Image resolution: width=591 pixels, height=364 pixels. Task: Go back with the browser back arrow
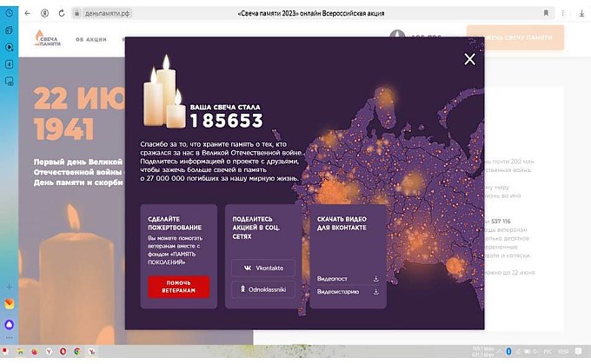pyautogui.click(x=28, y=13)
